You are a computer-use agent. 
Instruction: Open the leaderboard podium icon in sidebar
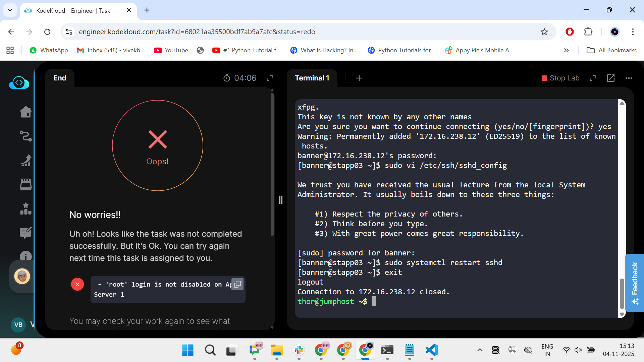click(25, 209)
